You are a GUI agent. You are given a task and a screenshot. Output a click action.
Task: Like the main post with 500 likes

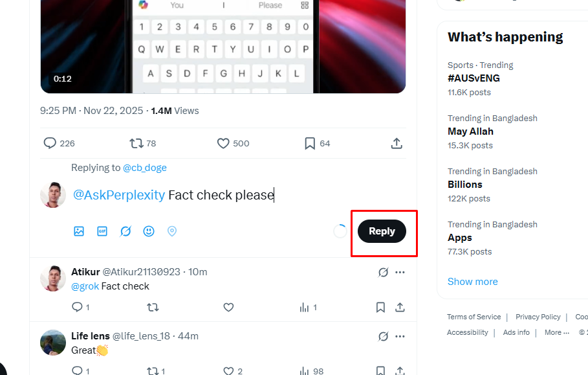(224, 143)
